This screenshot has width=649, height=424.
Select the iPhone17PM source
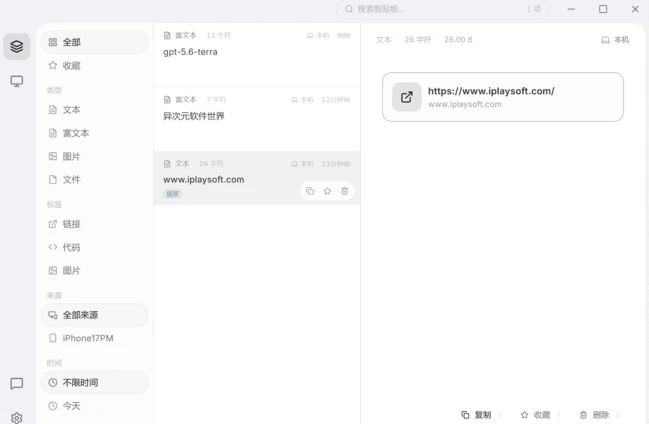(94, 338)
